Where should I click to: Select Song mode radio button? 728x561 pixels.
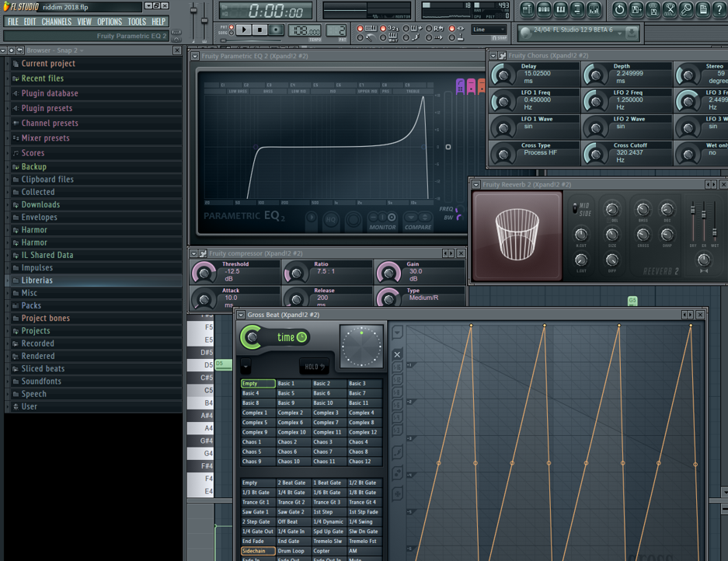[232, 33]
